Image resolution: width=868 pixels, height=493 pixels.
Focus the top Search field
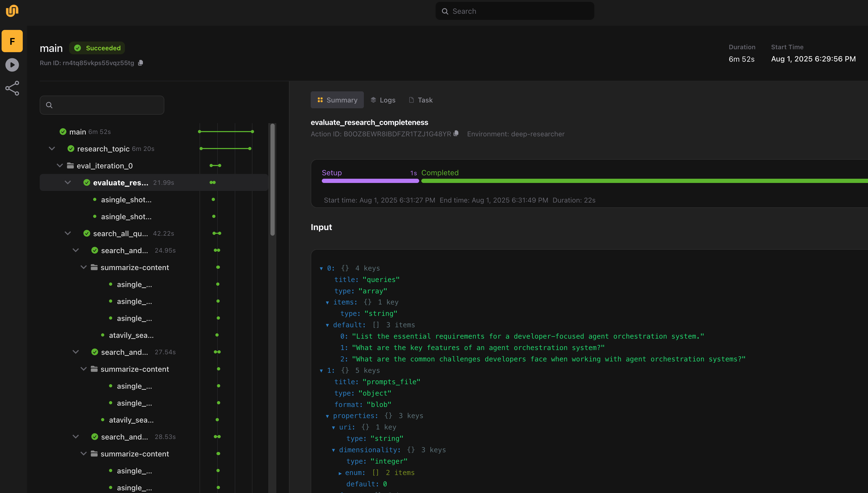pos(515,11)
